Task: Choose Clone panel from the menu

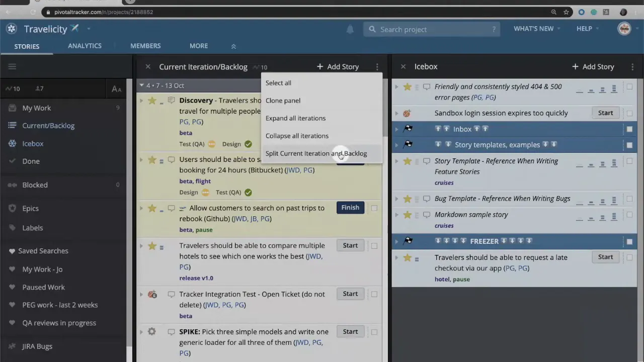Action: (x=283, y=100)
